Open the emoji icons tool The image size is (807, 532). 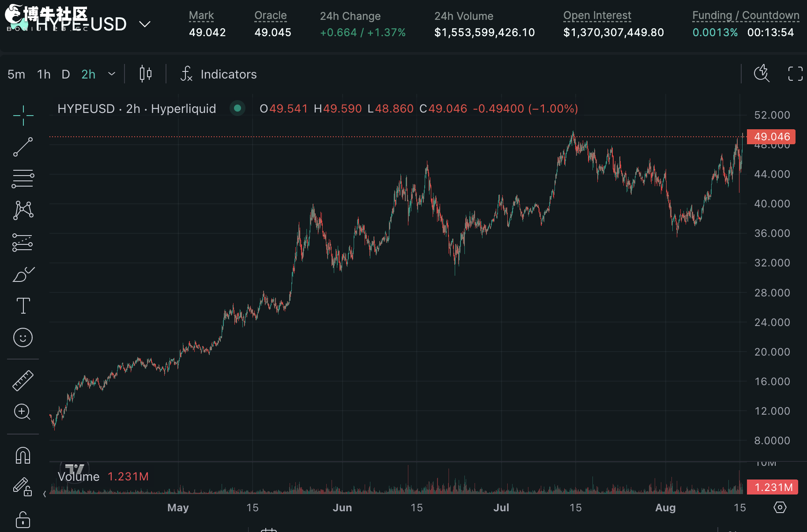click(23, 337)
